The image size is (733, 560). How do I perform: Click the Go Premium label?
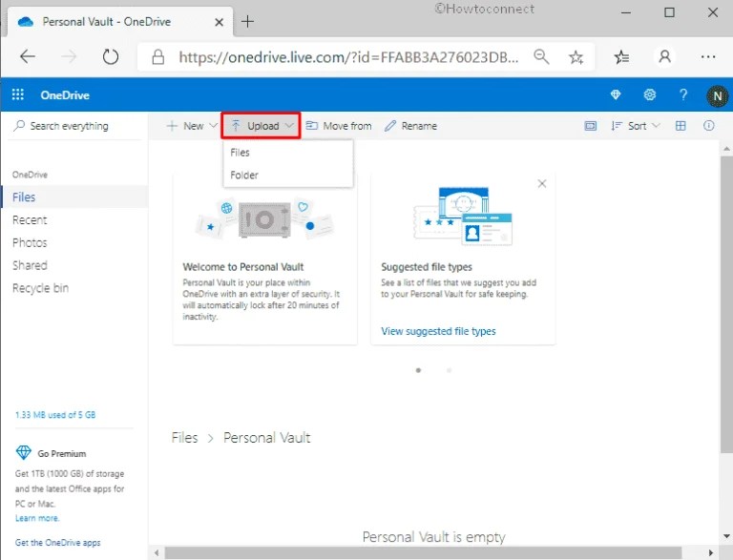click(x=62, y=453)
